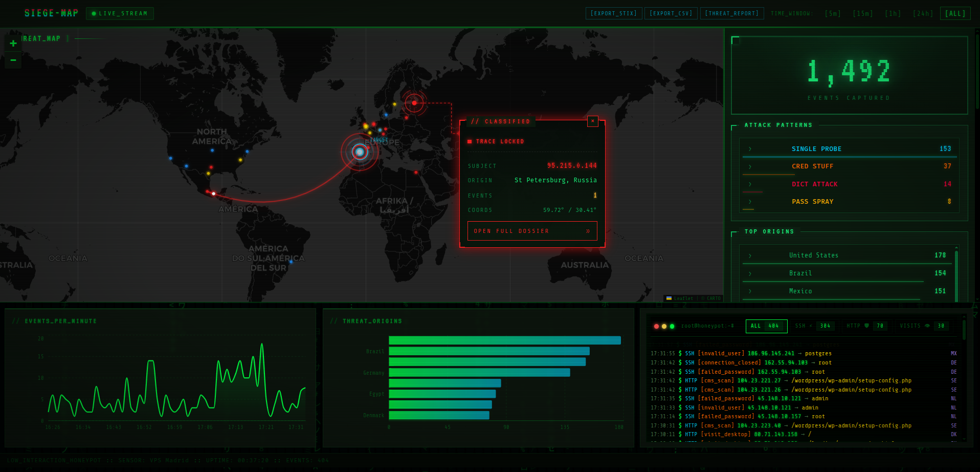Click the EXPORT_STIX button
980x472 pixels.
click(614, 13)
